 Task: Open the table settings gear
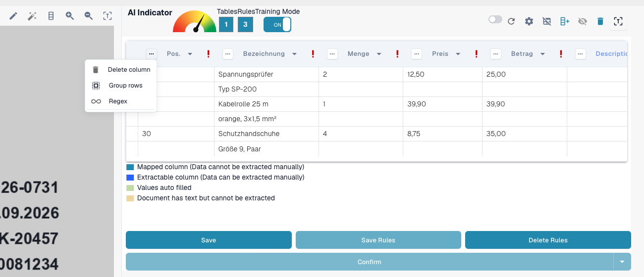[529, 21]
